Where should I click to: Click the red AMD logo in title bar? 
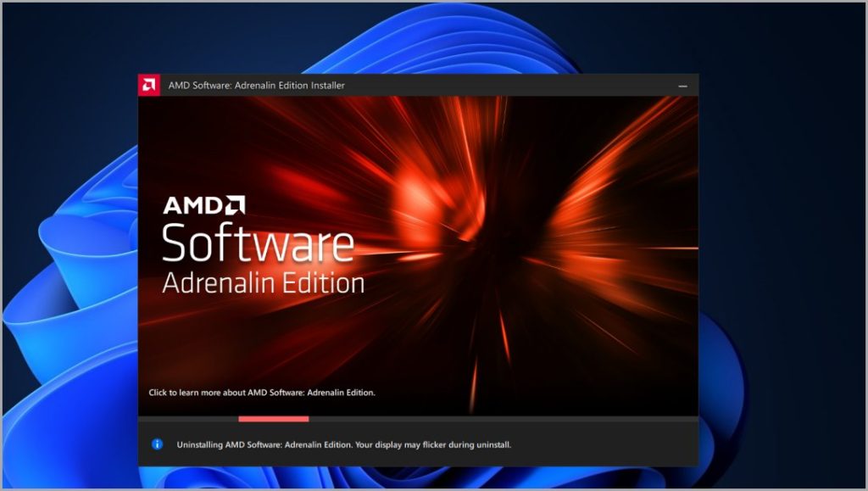coord(149,86)
